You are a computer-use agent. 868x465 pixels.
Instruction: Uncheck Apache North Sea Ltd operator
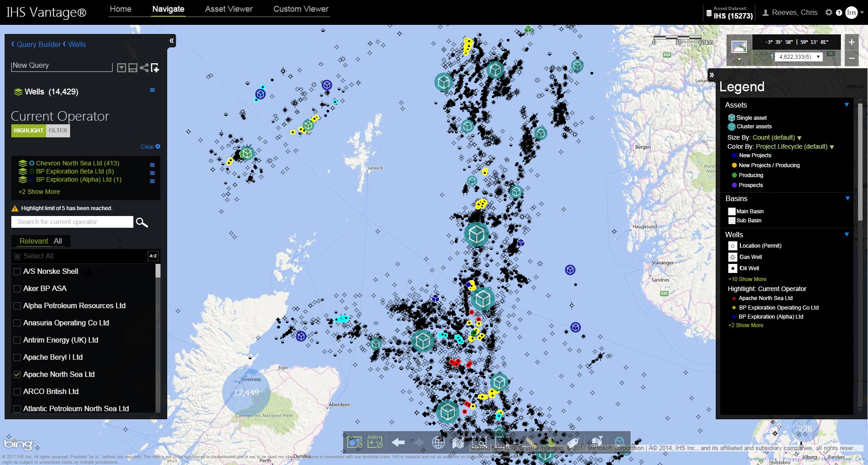17,375
